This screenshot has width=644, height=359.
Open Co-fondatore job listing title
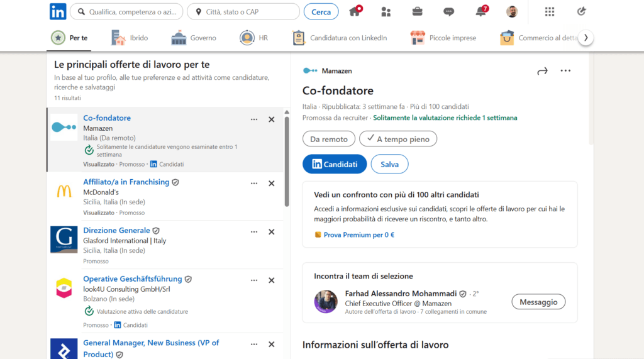[107, 118]
